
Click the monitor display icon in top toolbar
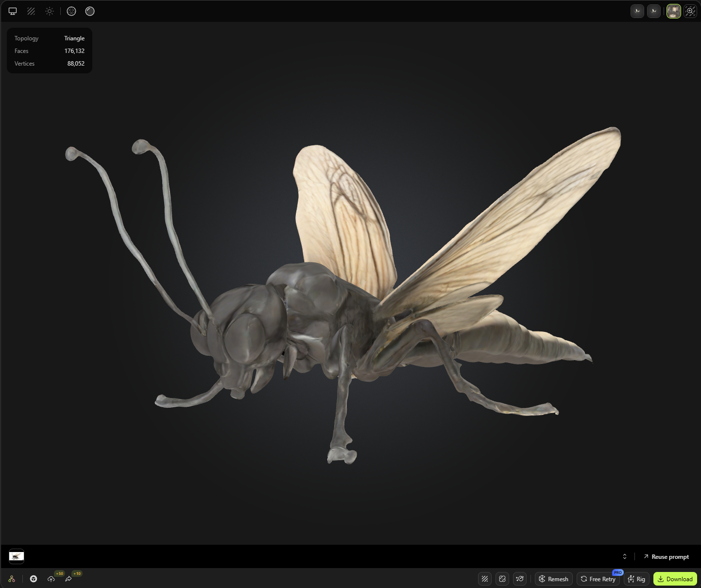tap(13, 11)
